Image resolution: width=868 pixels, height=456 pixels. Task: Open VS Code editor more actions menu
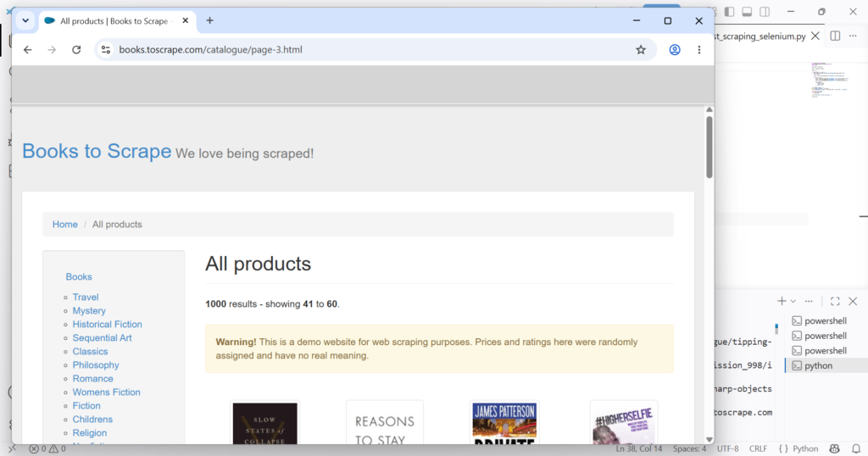[x=853, y=36]
